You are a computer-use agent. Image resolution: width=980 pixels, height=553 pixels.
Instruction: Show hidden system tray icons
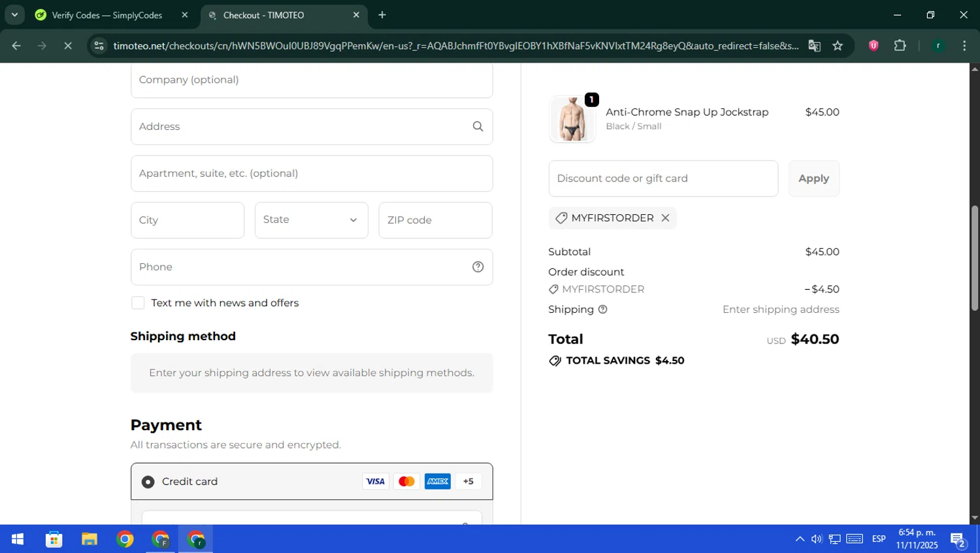pyautogui.click(x=800, y=539)
